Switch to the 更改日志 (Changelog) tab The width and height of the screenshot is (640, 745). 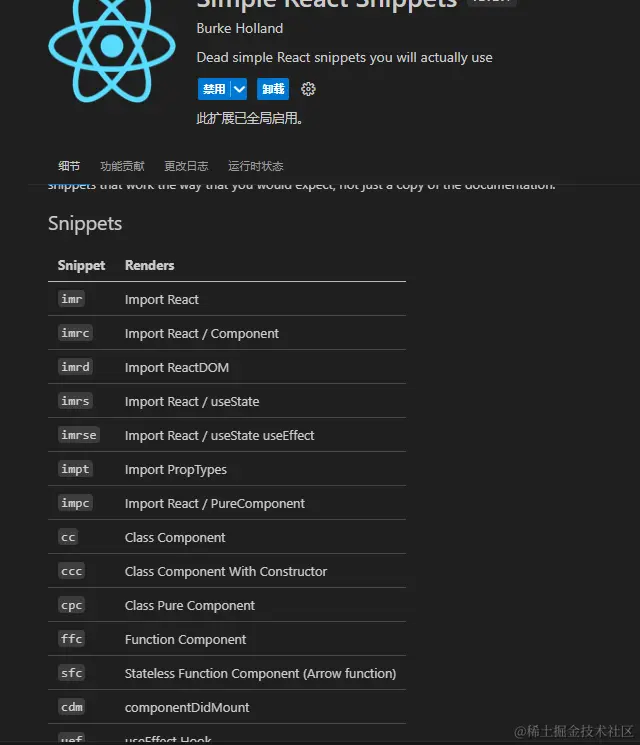[186, 166]
